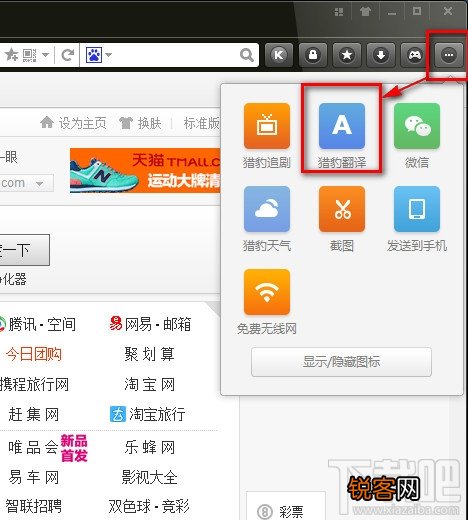Open the star favorites toolbar button
The width and height of the screenshot is (468, 520).
pos(347,55)
